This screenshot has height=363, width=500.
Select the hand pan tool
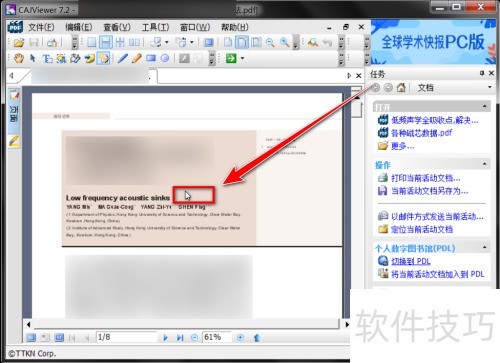click(x=19, y=58)
